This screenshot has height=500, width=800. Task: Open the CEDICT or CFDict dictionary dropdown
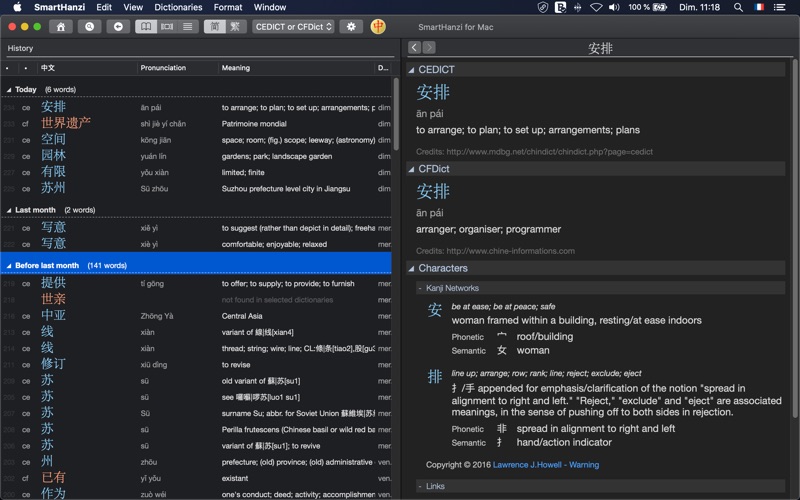pos(293,27)
